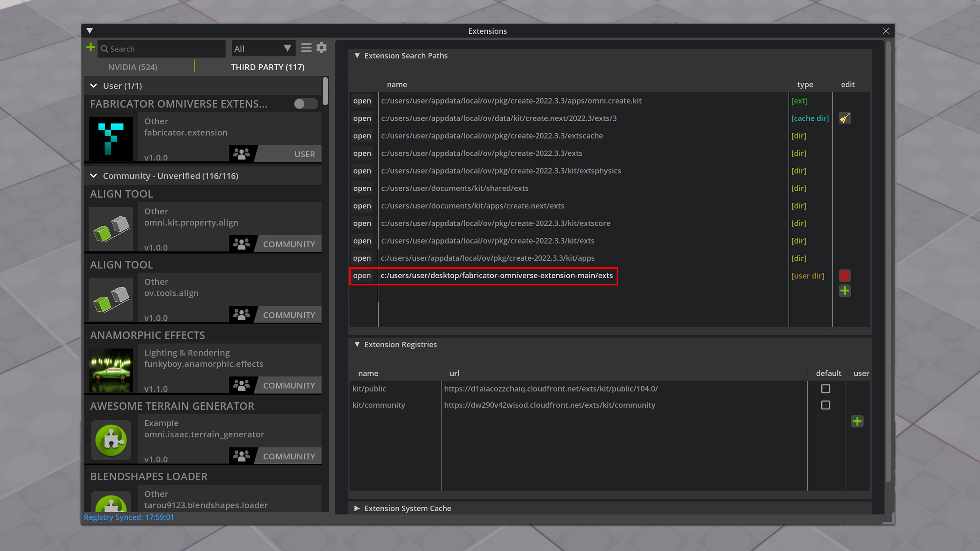Add new extension registry with plus icon
This screenshot has height=551, width=980.
[857, 421]
